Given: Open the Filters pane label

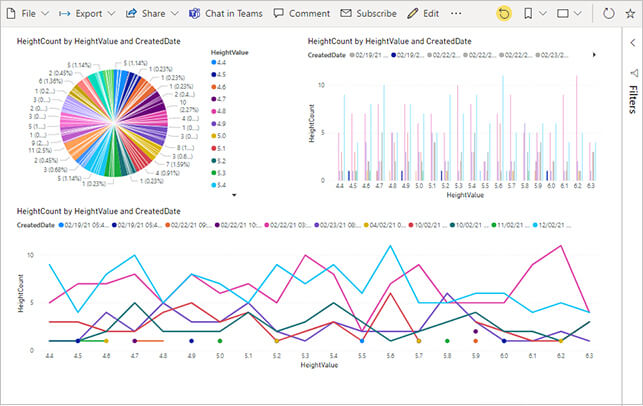Looking at the screenshot, I should pos(633,99).
